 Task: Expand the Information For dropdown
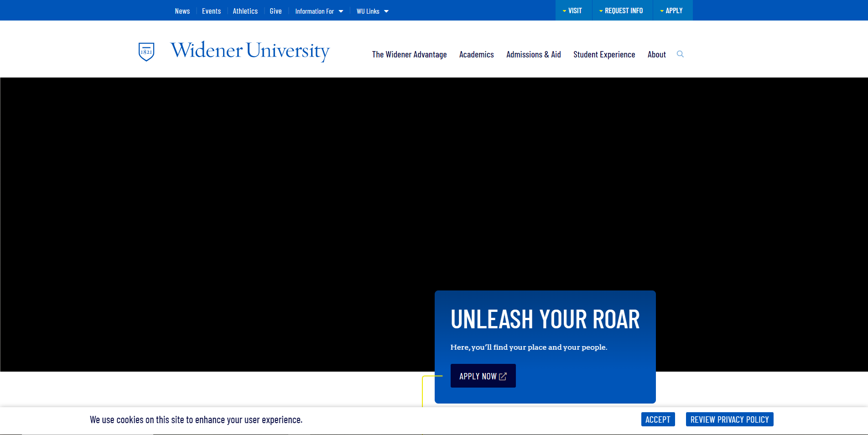(319, 11)
